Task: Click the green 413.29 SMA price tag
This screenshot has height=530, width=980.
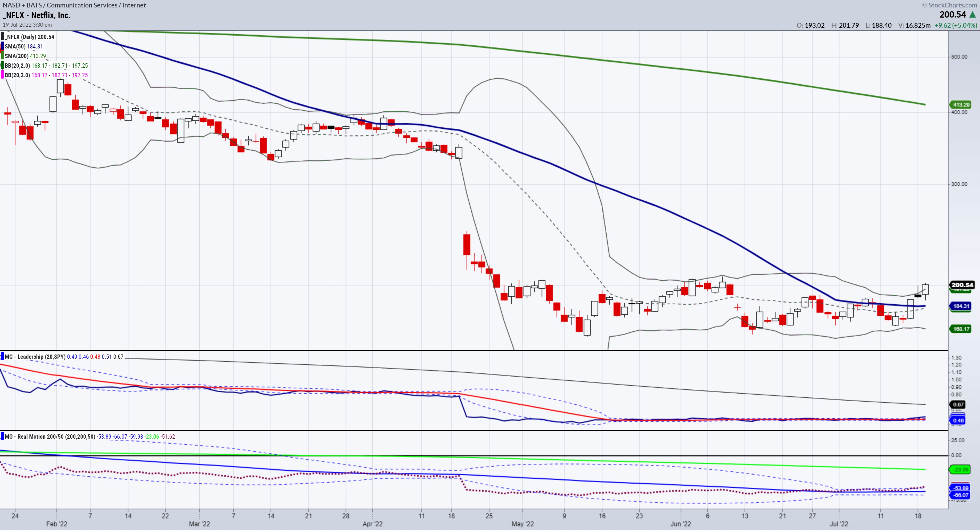Action: 961,105
